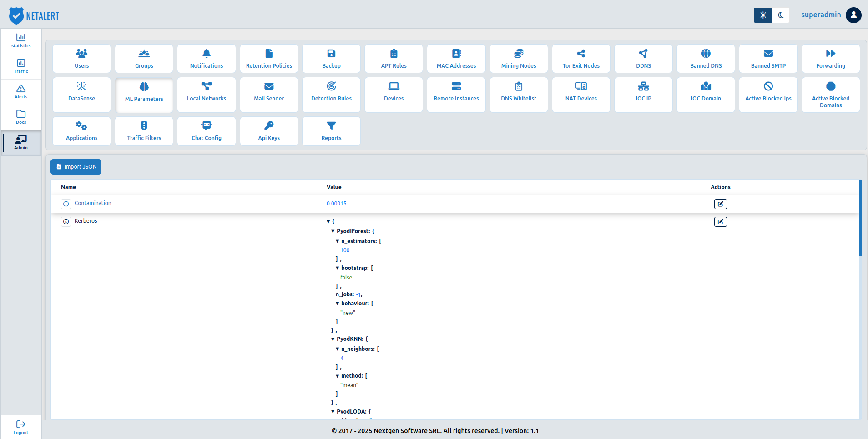Open the IOC Domain tile
Screen dimensions: 868x439
(x=706, y=95)
